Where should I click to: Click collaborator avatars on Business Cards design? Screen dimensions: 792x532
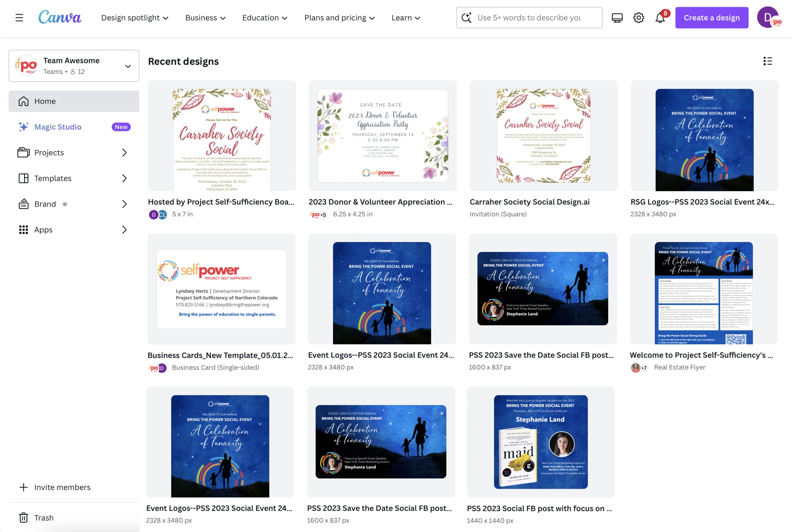click(x=157, y=368)
